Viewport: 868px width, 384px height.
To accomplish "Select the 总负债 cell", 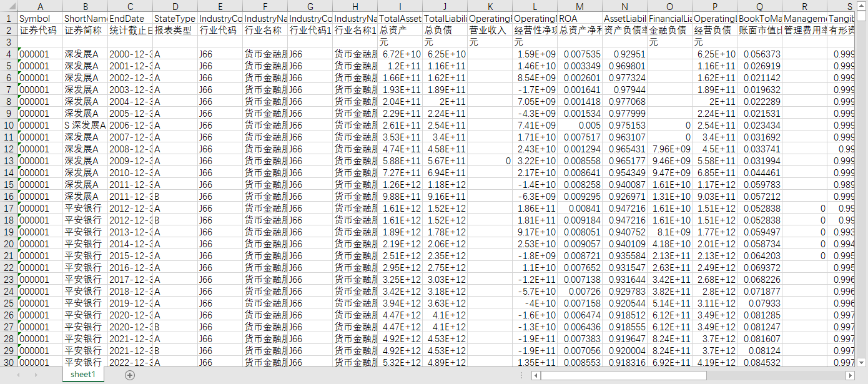I will click(445, 30).
